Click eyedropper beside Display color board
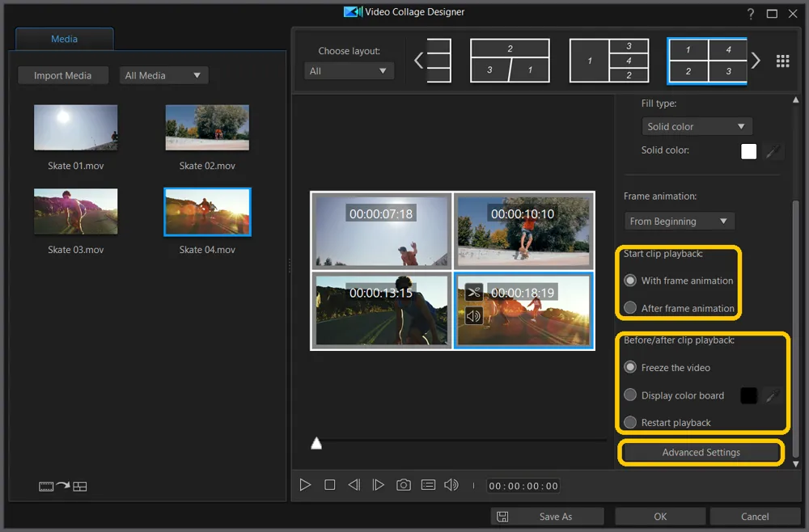Viewport: 809px width, 532px height. point(773,396)
